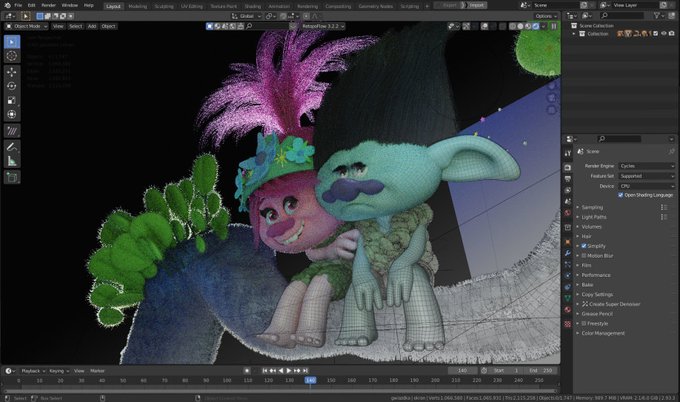Viewport: 680px width, 402px height.
Task: Select the Transform tool
Action: click(x=12, y=114)
